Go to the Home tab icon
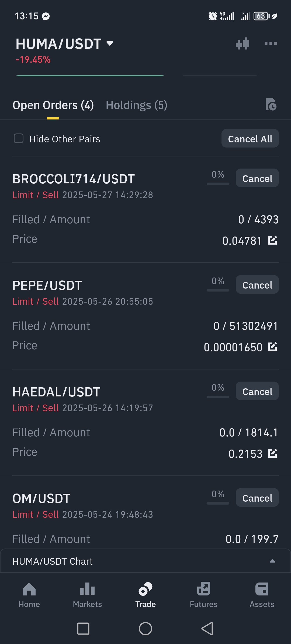 tap(29, 589)
